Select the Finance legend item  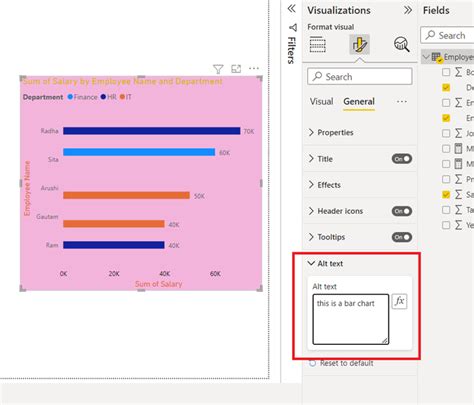coord(82,97)
